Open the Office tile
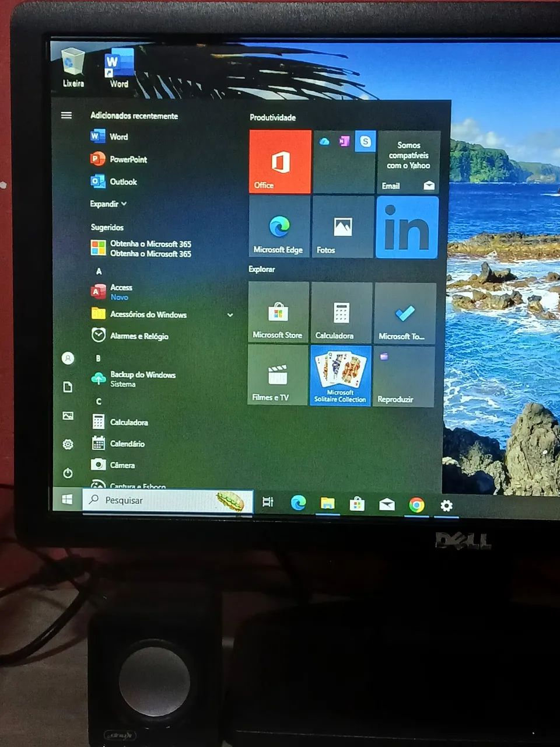Image resolution: width=560 pixels, height=747 pixels. tap(280, 162)
